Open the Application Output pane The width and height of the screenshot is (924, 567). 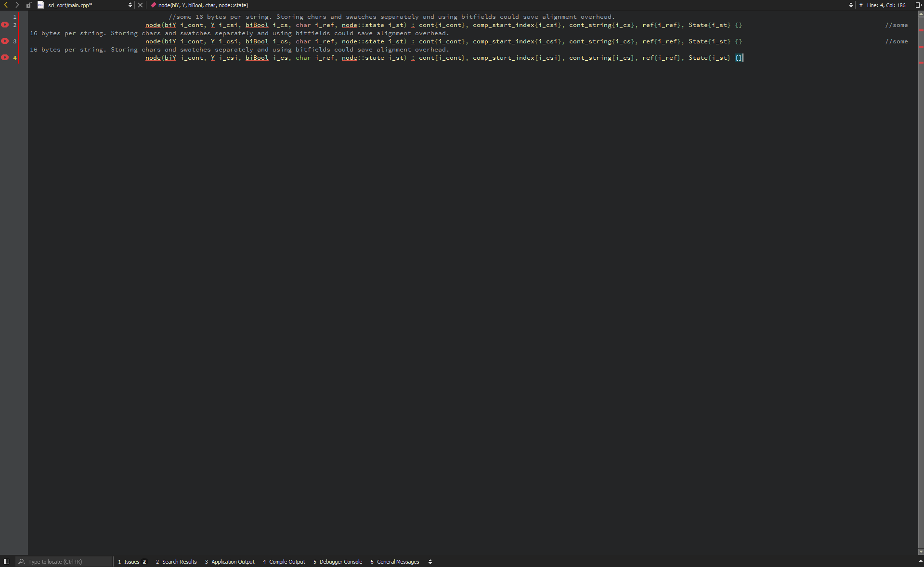coord(230,562)
